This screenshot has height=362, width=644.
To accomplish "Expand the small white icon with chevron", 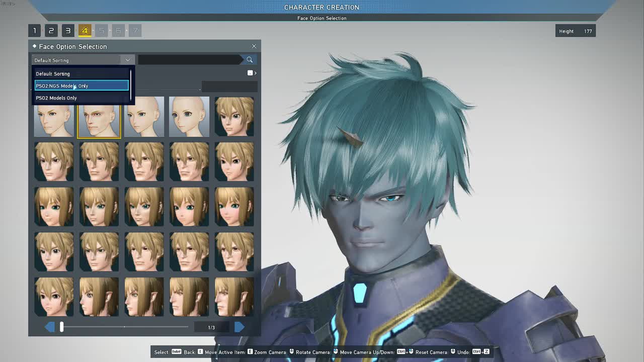I will click(252, 73).
